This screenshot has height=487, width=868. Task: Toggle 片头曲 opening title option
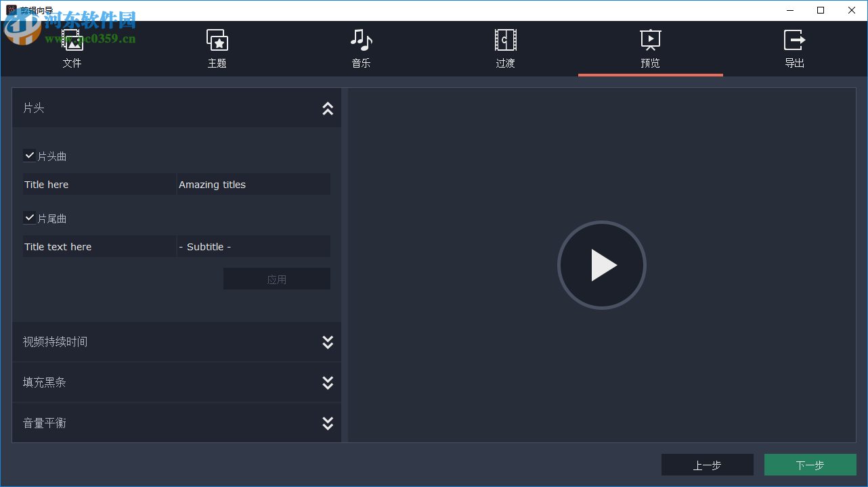tap(29, 155)
